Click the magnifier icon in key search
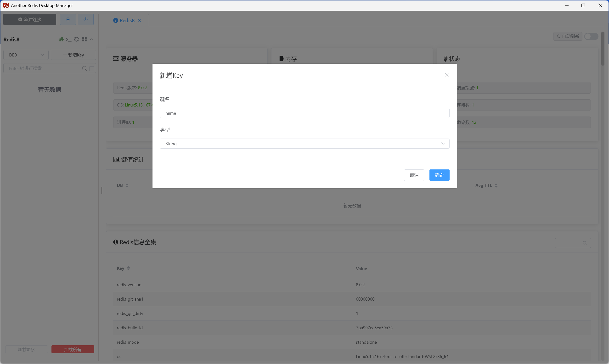Image resolution: width=609 pixels, height=364 pixels. [x=84, y=68]
